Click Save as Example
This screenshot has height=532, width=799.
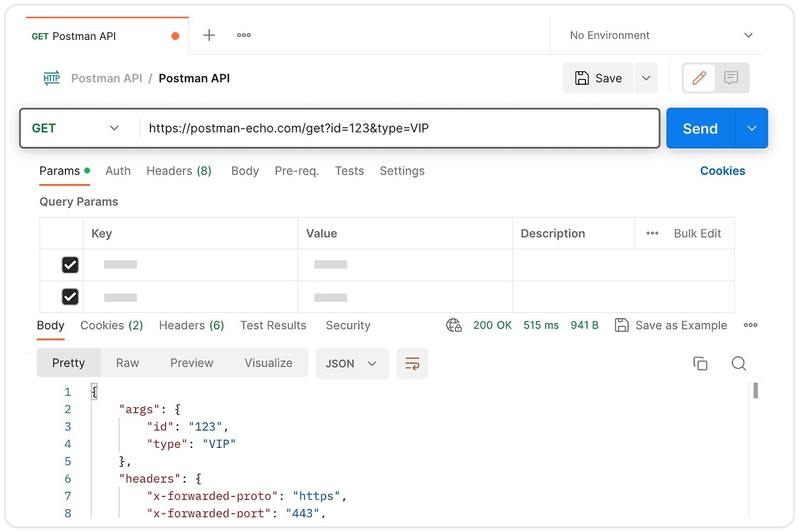pyautogui.click(x=681, y=325)
